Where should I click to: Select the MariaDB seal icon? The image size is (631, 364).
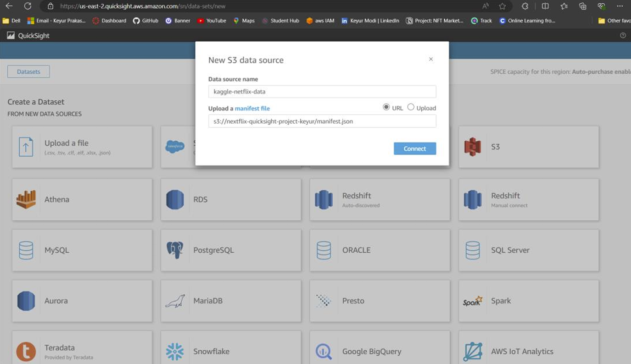[x=175, y=301]
